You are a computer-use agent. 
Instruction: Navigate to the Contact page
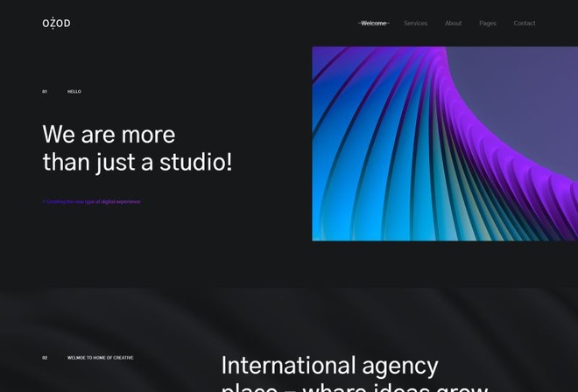click(x=525, y=24)
